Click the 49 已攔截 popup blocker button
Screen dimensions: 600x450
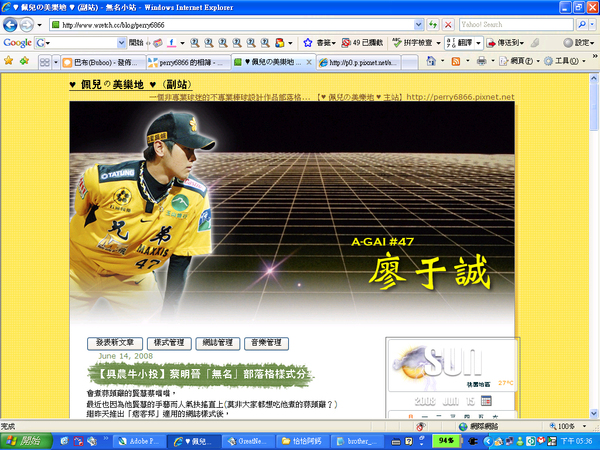point(362,42)
